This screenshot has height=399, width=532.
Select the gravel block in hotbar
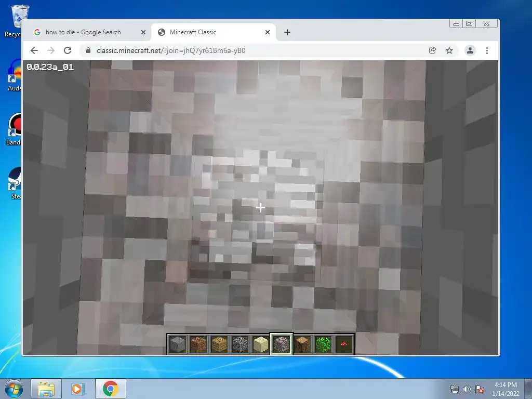[281, 344]
